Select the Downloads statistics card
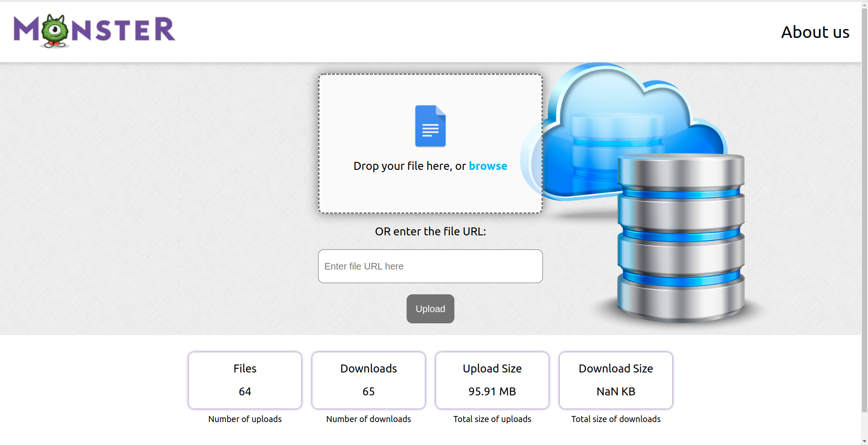This screenshot has height=445, width=868. [369, 380]
